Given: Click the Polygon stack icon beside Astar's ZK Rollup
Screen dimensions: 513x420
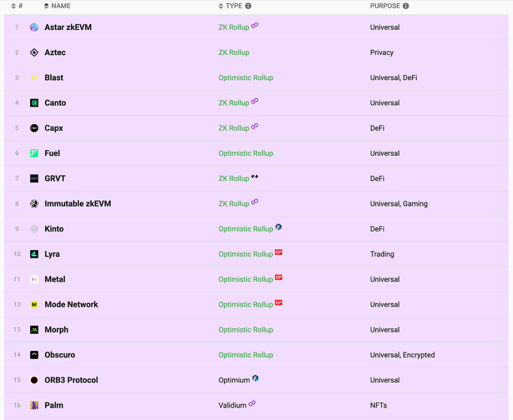Looking at the screenshot, I should click(255, 26).
